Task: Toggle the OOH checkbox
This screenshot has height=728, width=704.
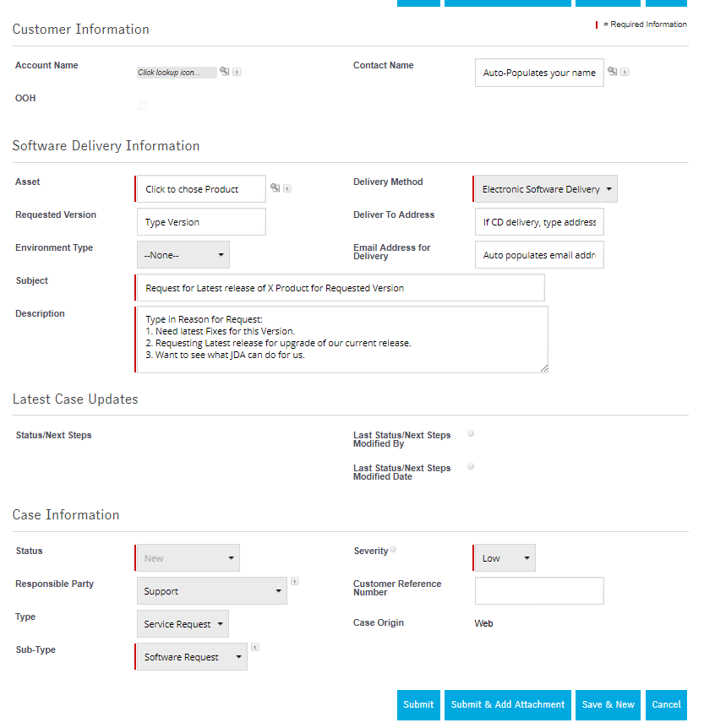Action: [x=143, y=106]
